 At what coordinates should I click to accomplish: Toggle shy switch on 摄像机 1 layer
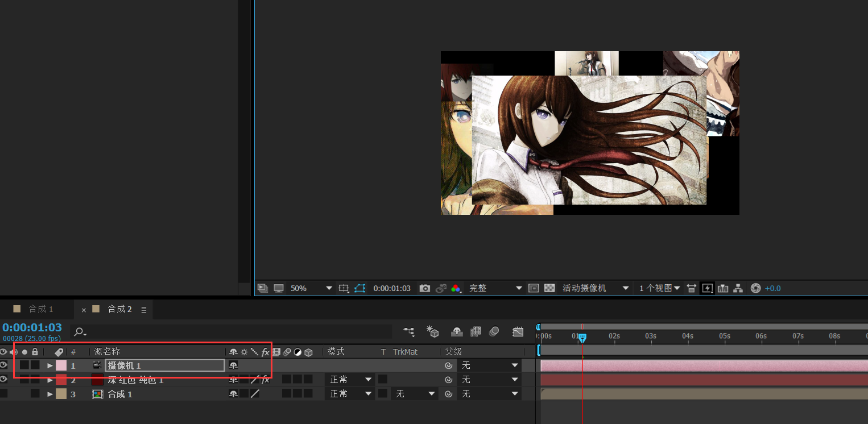click(233, 365)
